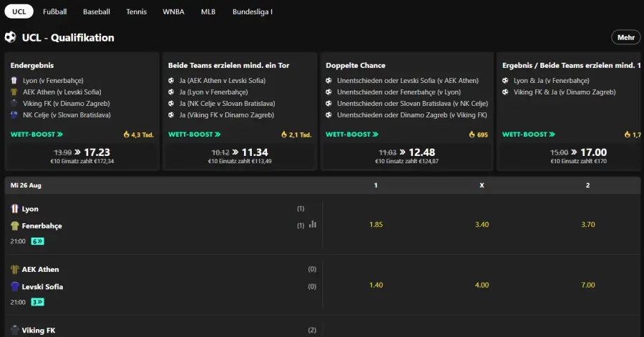Click the Mi 26 Aug date header
This screenshot has height=337, width=644.
pyautogui.click(x=26, y=185)
